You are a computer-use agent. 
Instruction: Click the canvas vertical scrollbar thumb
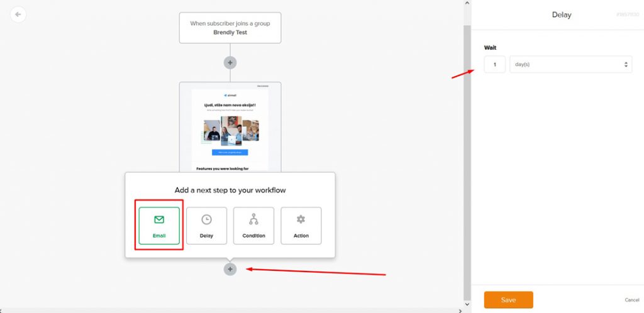(x=467, y=162)
